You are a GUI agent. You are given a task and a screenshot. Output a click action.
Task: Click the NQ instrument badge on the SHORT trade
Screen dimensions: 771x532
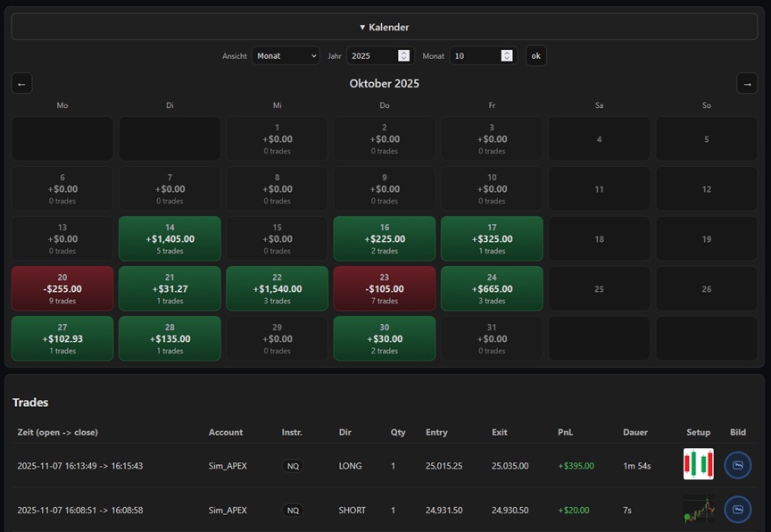(x=293, y=510)
